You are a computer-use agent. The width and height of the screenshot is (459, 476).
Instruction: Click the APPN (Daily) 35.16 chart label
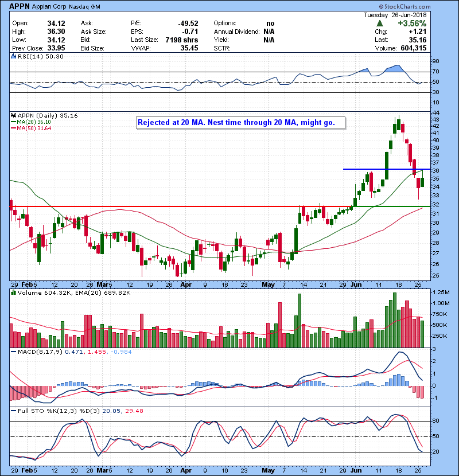point(48,116)
